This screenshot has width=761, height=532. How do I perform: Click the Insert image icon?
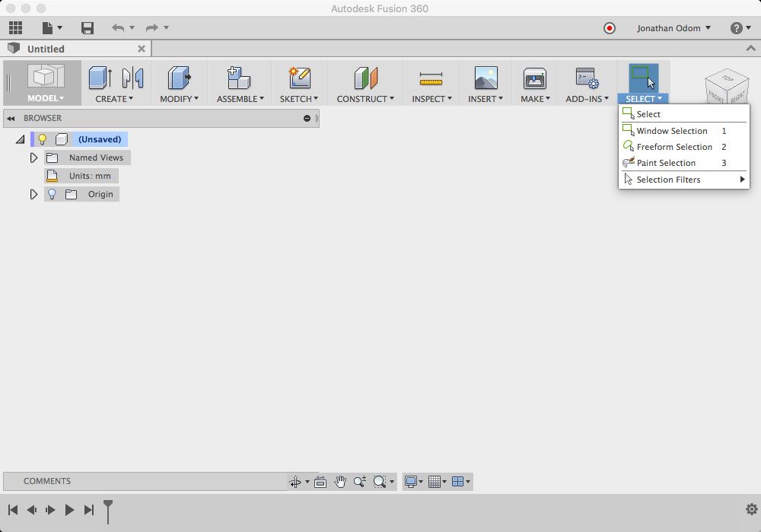[486, 78]
